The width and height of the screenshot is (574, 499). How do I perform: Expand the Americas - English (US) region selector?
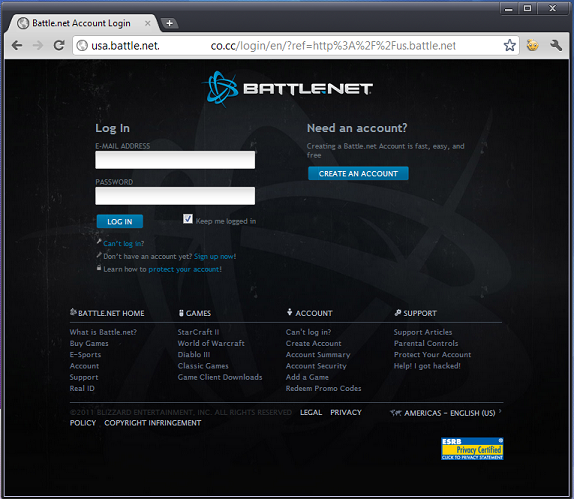pos(446,413)
